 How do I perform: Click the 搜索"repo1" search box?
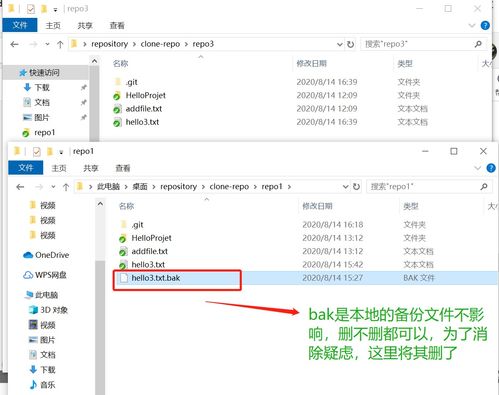[x=429, y=187]
